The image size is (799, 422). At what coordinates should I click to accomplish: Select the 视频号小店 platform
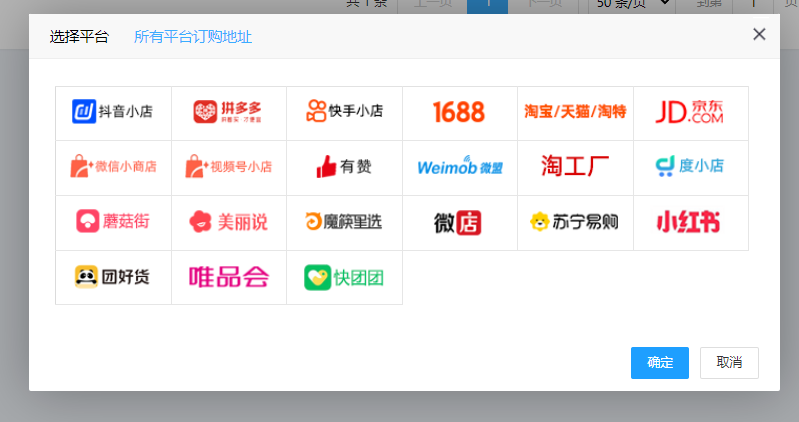[229, 167]
